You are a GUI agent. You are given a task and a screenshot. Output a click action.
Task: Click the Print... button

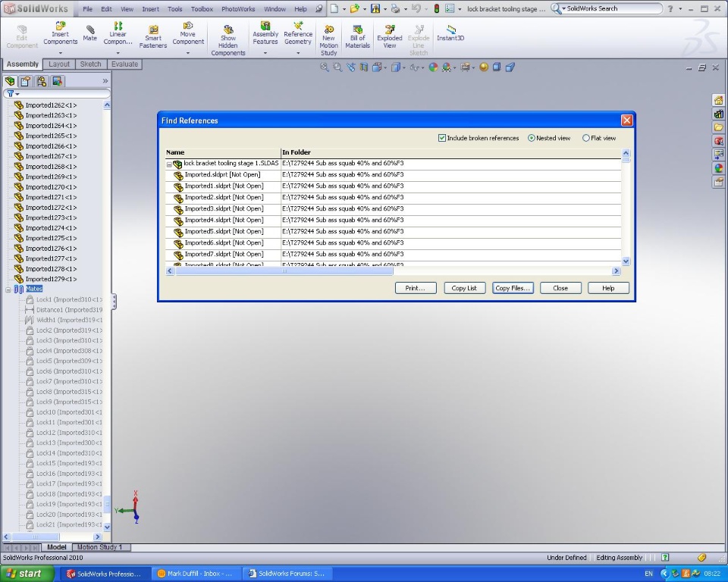pos(416,288)
